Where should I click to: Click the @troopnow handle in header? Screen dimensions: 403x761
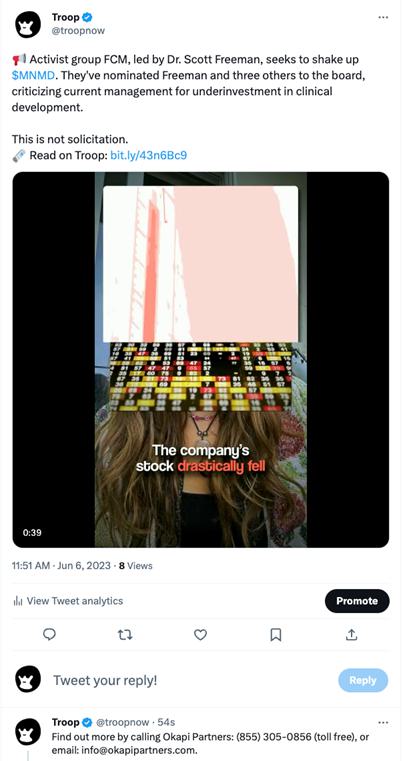coord(78,31)
